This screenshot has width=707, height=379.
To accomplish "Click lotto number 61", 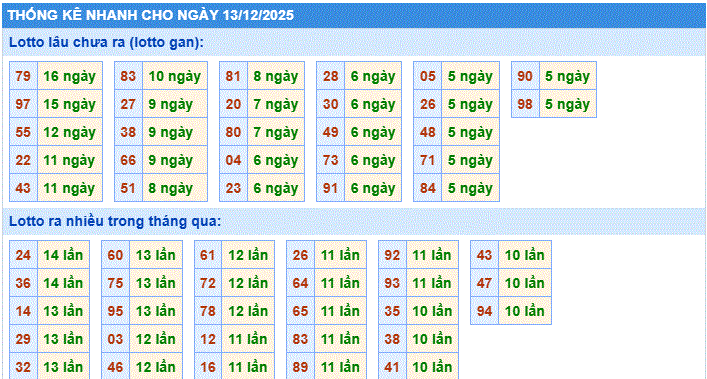I will tap(208, 255).
